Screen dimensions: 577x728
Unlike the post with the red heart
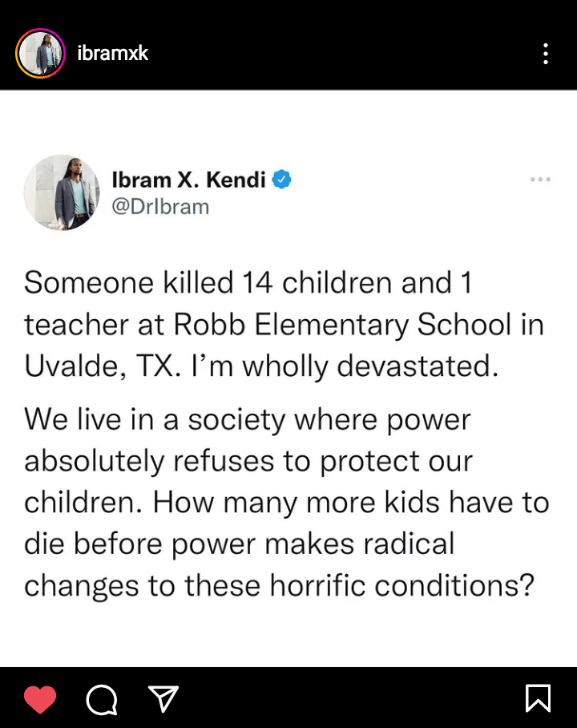[x=40, y=699]
